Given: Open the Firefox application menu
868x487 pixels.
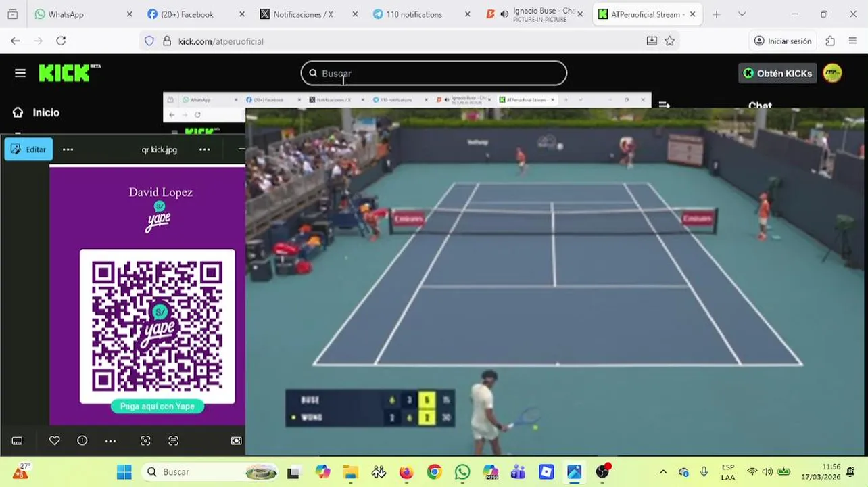Looking at the screenshot, I should click(853, 41).
